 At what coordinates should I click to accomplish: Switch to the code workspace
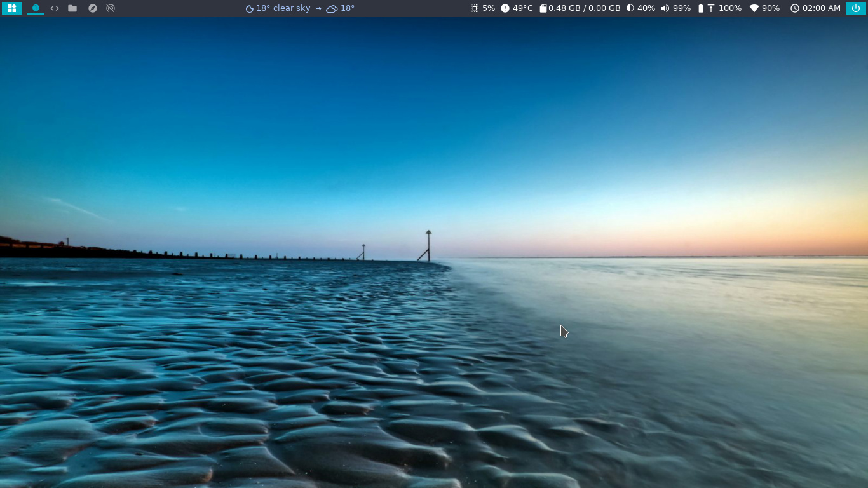[55, 8]
